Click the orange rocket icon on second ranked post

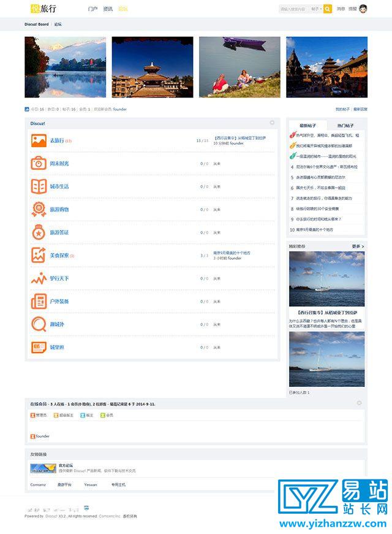click(x=293, y=146)
